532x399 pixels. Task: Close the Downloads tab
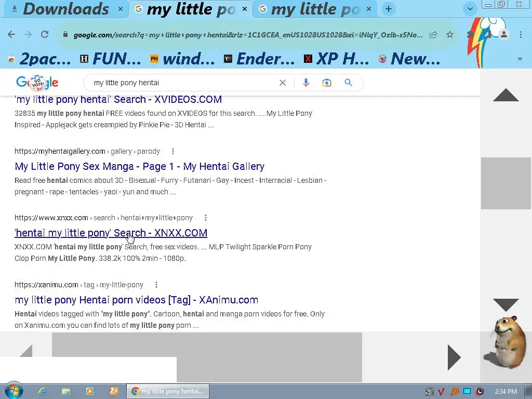click(120, 9)
